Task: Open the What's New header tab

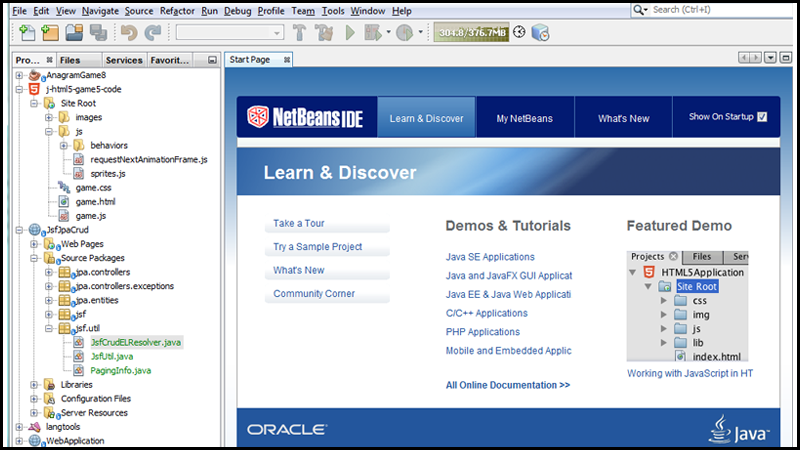Action: coord(623,118)
